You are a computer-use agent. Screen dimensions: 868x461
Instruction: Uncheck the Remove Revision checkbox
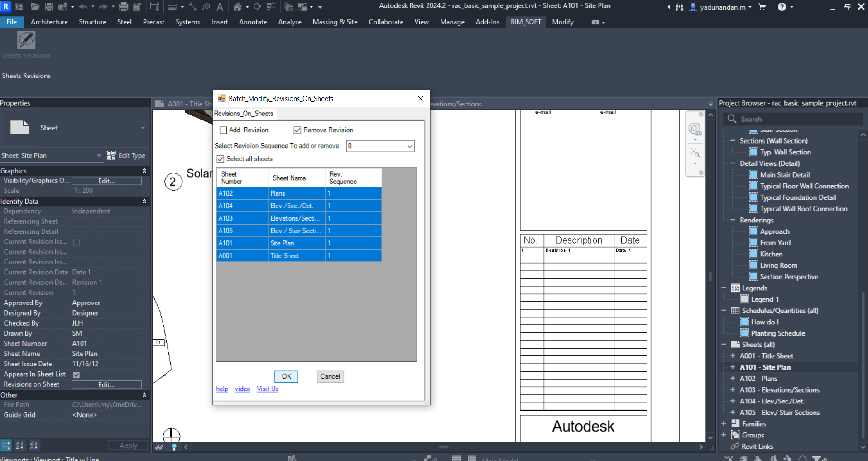click(297, 130)
